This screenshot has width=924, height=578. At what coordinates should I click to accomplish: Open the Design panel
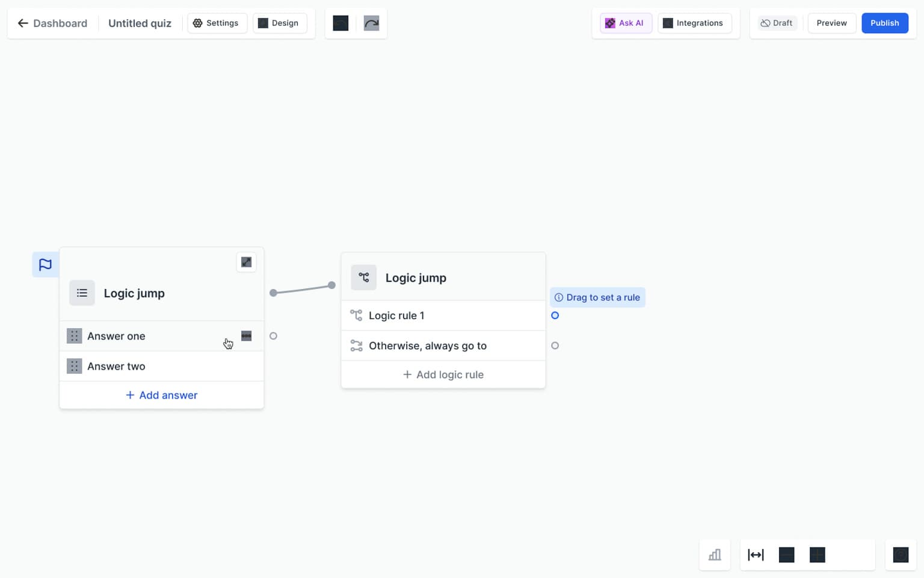click(279, 23)
